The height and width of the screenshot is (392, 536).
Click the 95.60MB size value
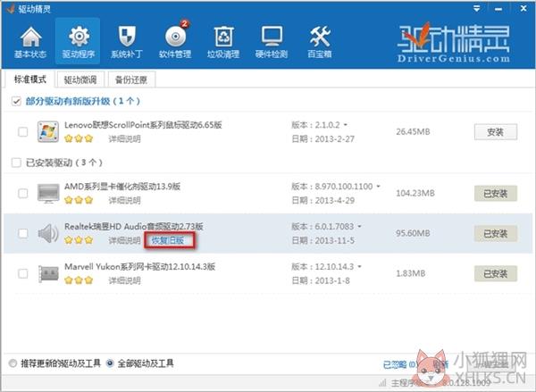(413, 233)
